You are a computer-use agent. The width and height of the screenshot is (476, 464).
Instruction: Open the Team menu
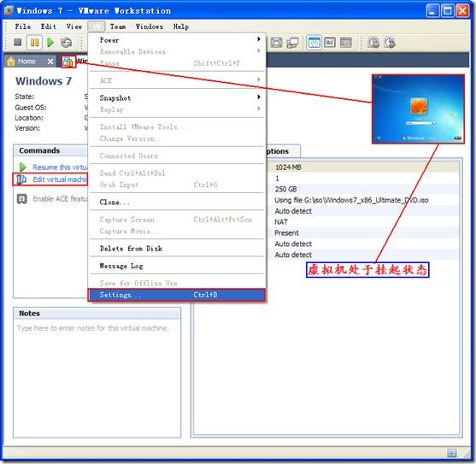pyautogui.click(x=118, y=26)
